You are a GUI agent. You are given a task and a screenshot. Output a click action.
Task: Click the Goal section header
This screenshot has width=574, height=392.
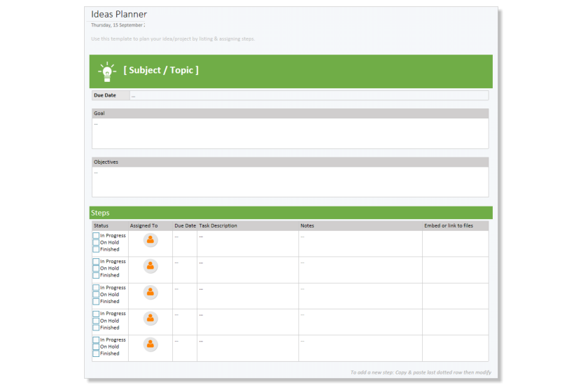tap(290, 113)
